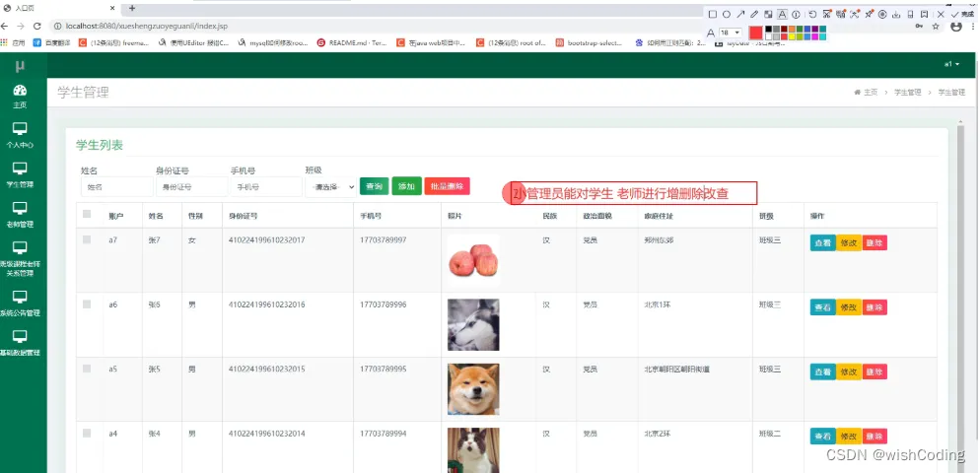The width and height of the screenshot is (980, 473).
Task: Click the address bar URL
Action: pos(146,27)
